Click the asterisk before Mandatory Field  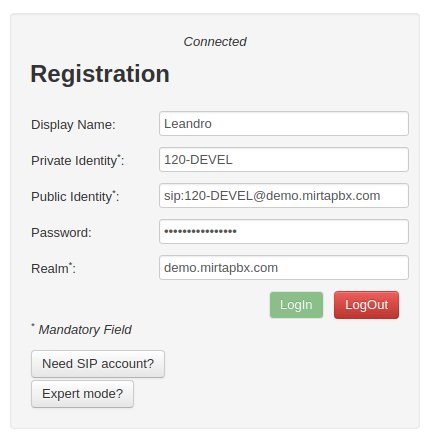33,325
